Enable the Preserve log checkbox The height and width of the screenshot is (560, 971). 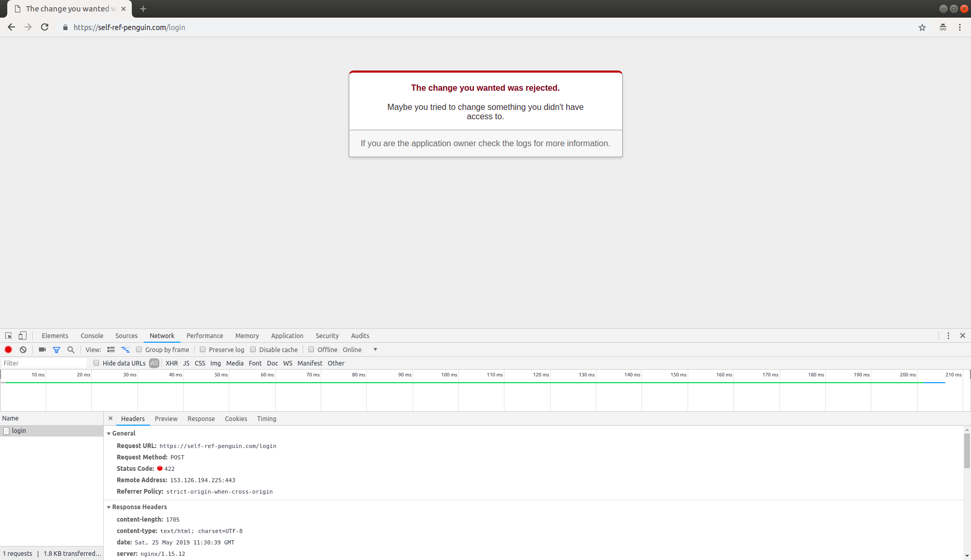(x=202, y=349)
